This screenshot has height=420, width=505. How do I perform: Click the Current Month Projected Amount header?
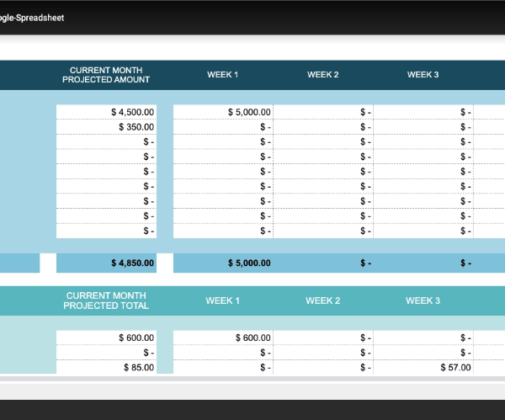tap(106, 75)
